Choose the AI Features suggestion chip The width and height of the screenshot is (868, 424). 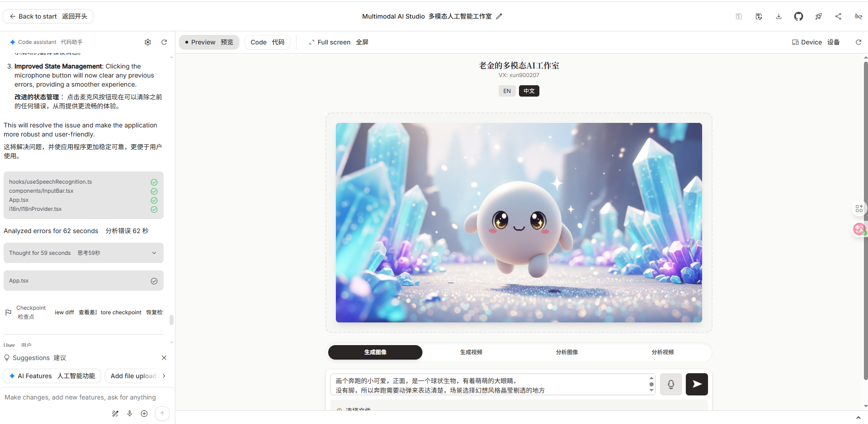click(52, 376)
